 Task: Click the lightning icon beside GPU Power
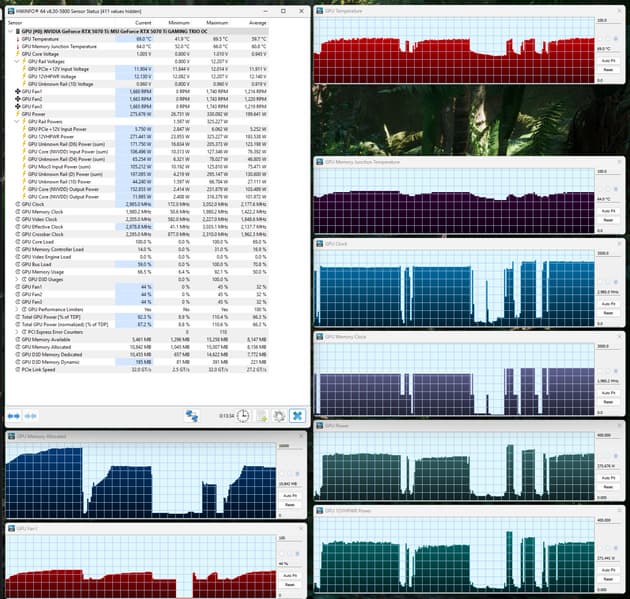(18, 114)
